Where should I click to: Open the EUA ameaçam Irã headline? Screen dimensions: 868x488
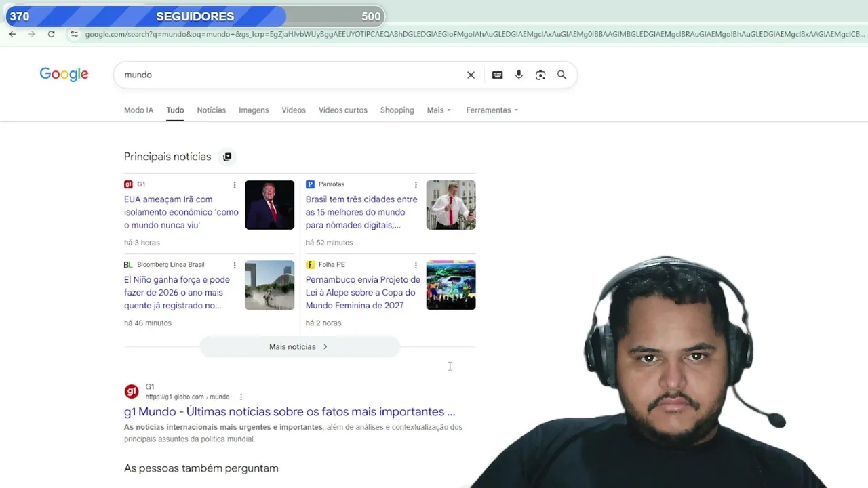pyautogui.click(x=181, y=212)
